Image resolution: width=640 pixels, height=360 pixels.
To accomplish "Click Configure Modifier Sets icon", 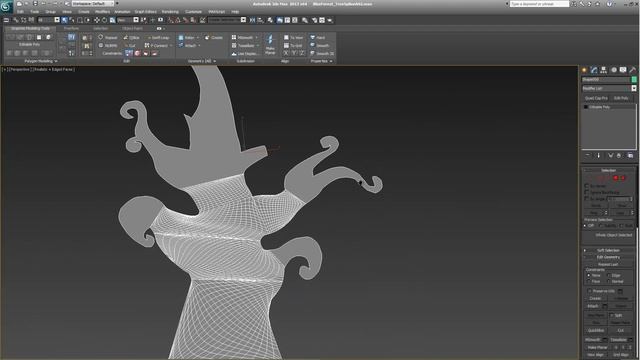I will pos(631,156).
